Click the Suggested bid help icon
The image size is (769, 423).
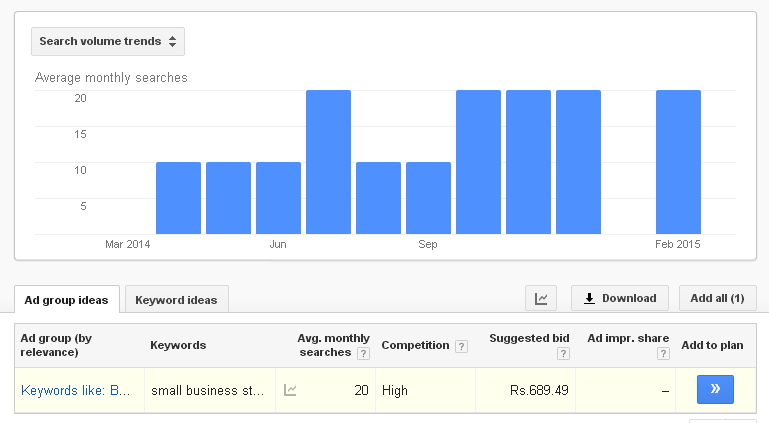[x=563, y=353]
